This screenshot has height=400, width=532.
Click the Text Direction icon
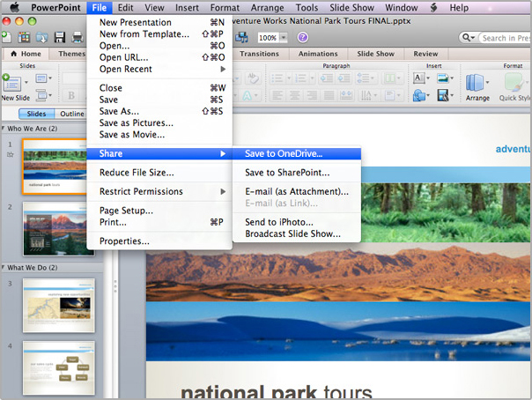366,96
